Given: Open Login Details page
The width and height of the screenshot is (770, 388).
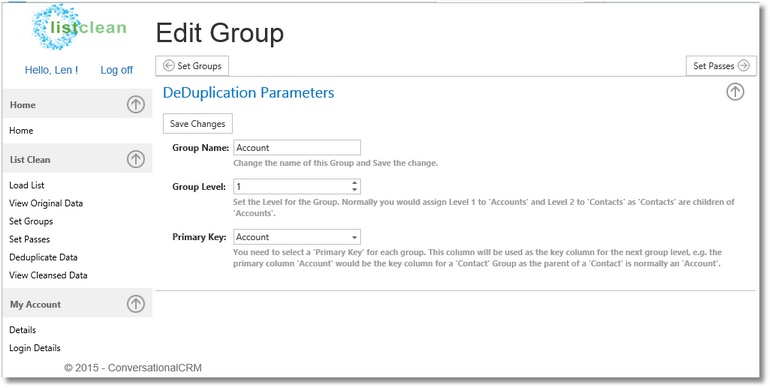Looking at the screenshot, I should click(x=35, y=348).
